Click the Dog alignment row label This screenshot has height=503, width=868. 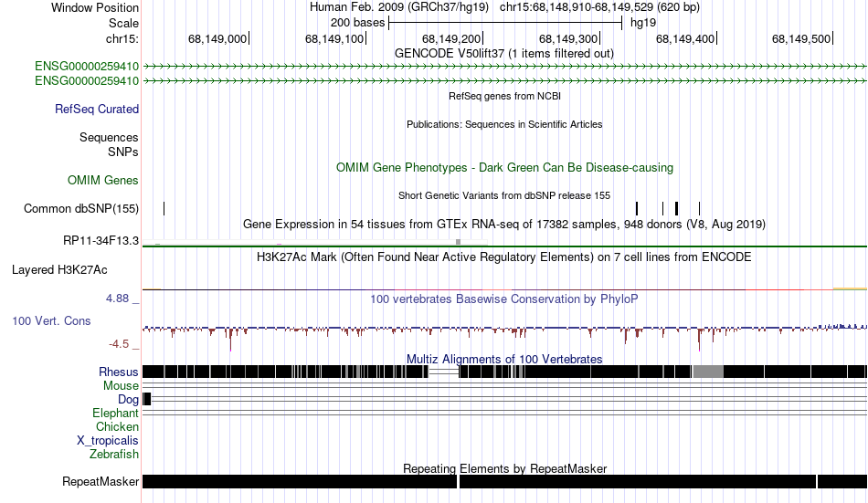(128, 400)
